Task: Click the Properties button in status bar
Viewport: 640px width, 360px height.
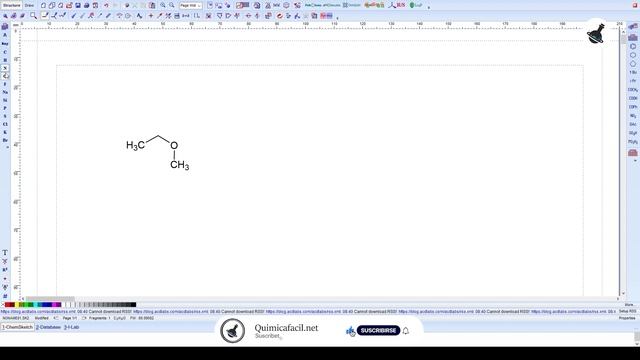Action: (x=627, y=318)
